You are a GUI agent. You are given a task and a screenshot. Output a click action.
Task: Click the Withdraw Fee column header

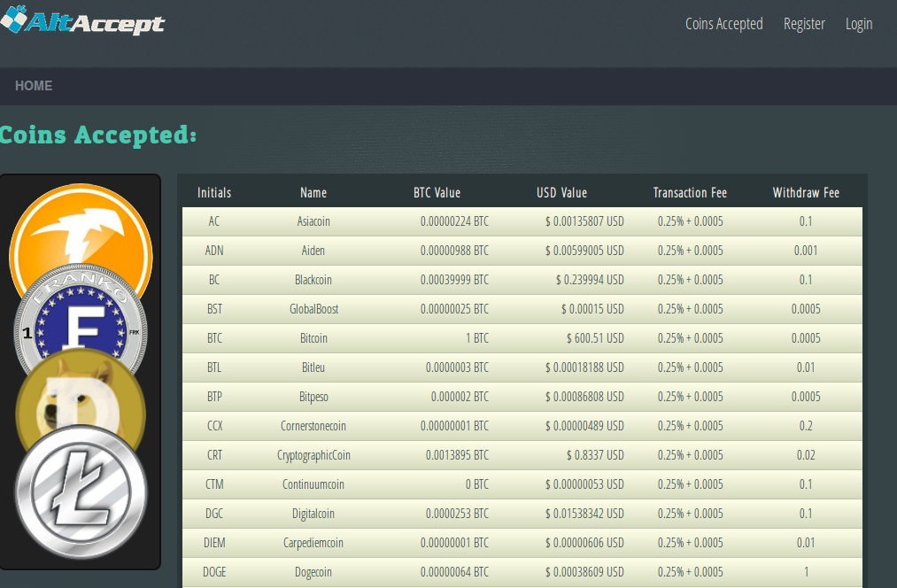[x=806, y=193]
